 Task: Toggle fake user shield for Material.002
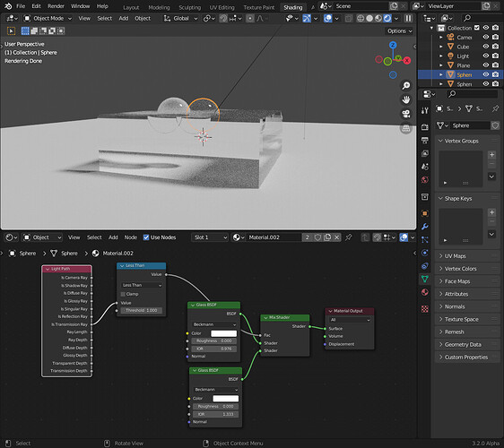317,237
